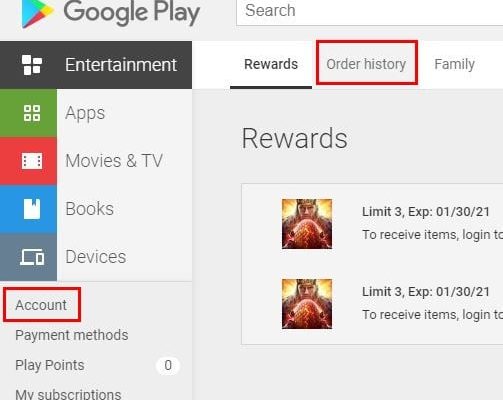Click the Google Play logo icon

coord(37,13)
